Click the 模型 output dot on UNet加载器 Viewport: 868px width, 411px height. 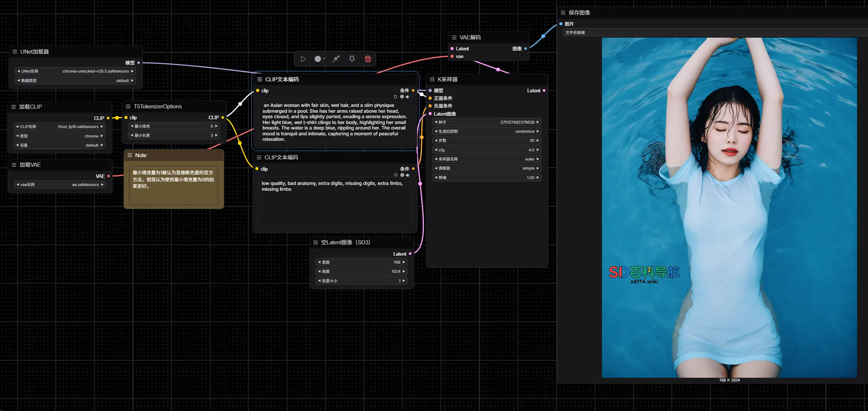tap(139, 63)
